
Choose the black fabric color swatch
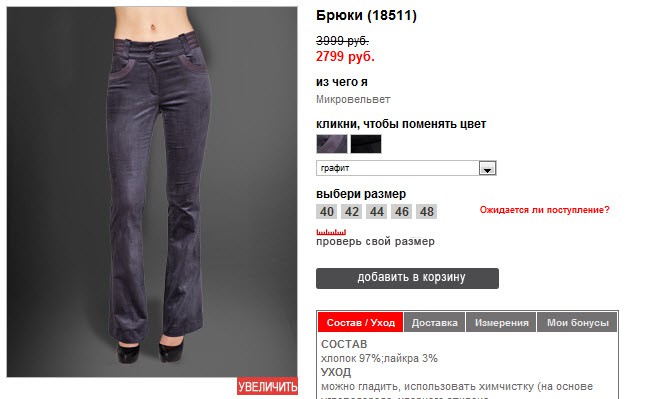366,144
